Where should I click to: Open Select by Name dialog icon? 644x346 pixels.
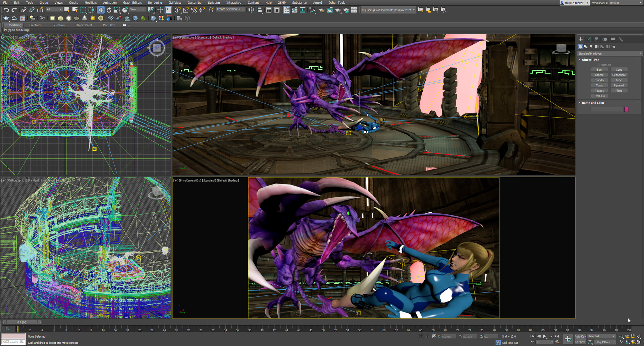click(75, 10)
